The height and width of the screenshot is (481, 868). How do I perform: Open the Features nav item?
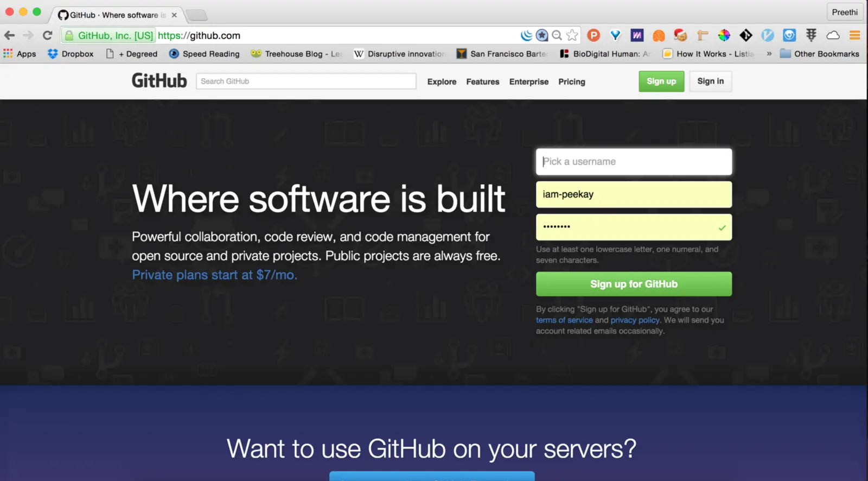point(483,81)
